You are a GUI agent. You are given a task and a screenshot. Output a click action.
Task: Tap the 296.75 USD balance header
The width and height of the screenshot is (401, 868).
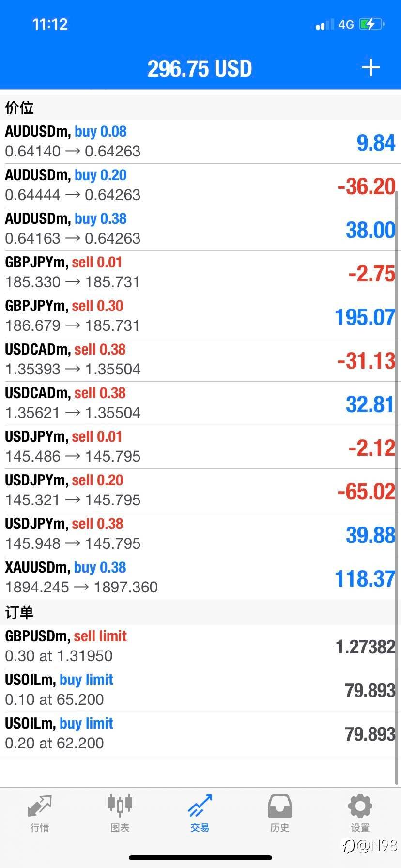(200, 69)
